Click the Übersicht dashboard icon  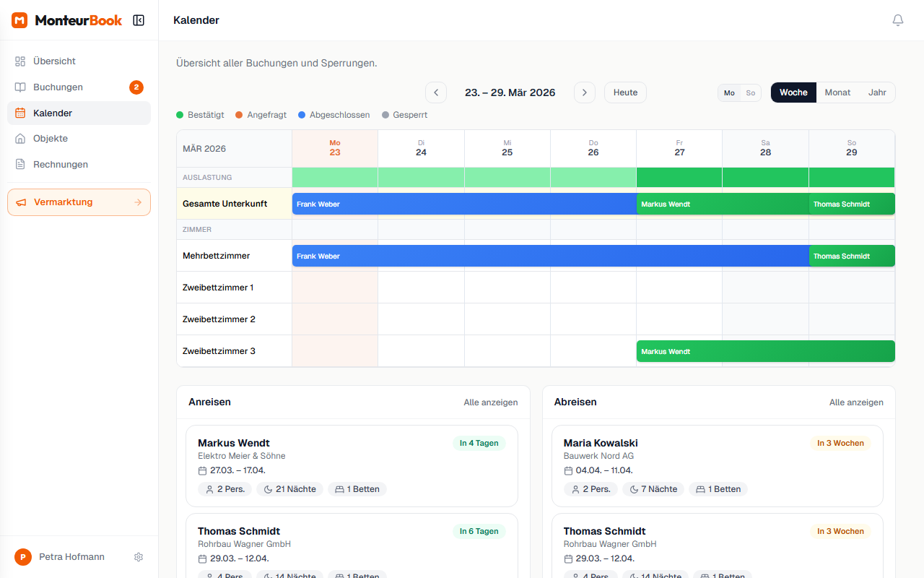pyautogui.click(x=20, y=61)
